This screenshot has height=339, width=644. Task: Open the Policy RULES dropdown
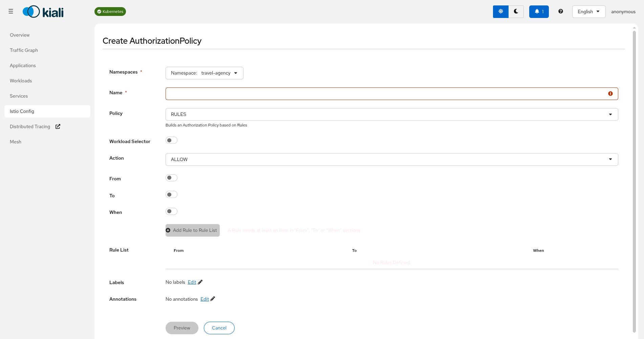[x=610, y=114]
